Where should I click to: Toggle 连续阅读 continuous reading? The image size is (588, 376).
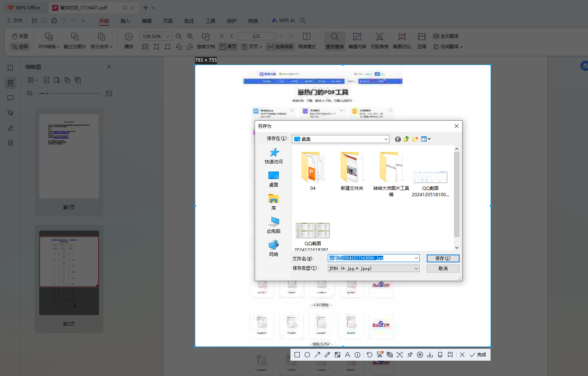[x=280, y=46]
